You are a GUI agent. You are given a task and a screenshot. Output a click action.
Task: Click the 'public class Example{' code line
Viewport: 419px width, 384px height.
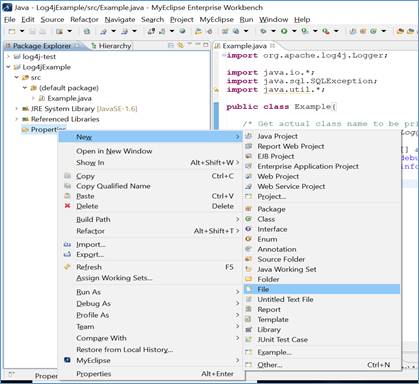pos(281,107)
